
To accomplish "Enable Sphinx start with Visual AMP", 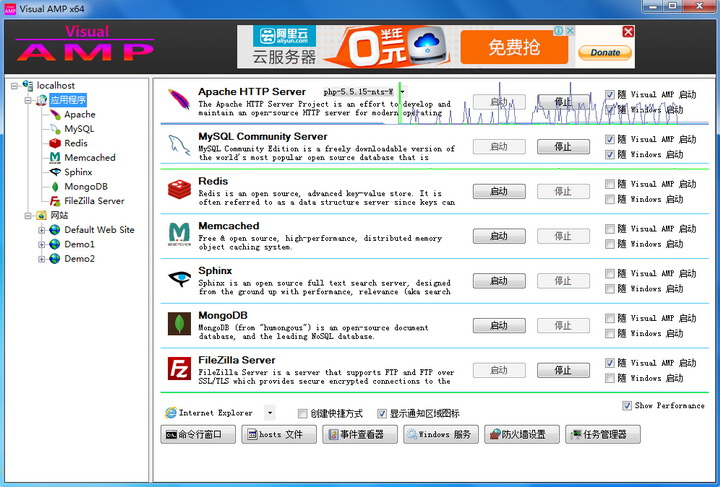I will tap(609, 274).
